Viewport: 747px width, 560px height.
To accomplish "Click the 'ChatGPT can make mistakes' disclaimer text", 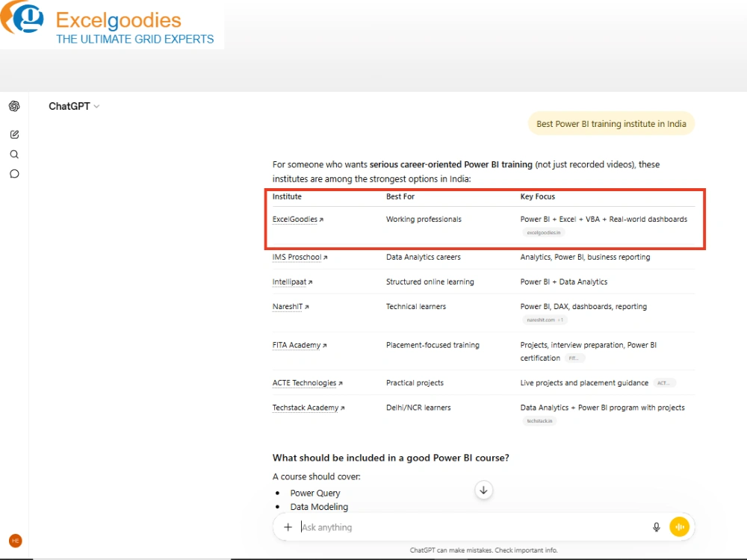I will [x=483, y=550].
